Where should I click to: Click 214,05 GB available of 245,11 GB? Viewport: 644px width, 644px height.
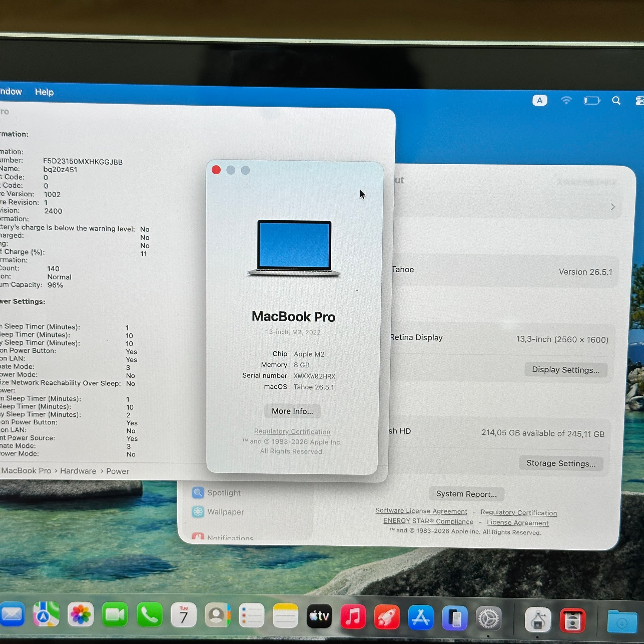pos(543,433)
